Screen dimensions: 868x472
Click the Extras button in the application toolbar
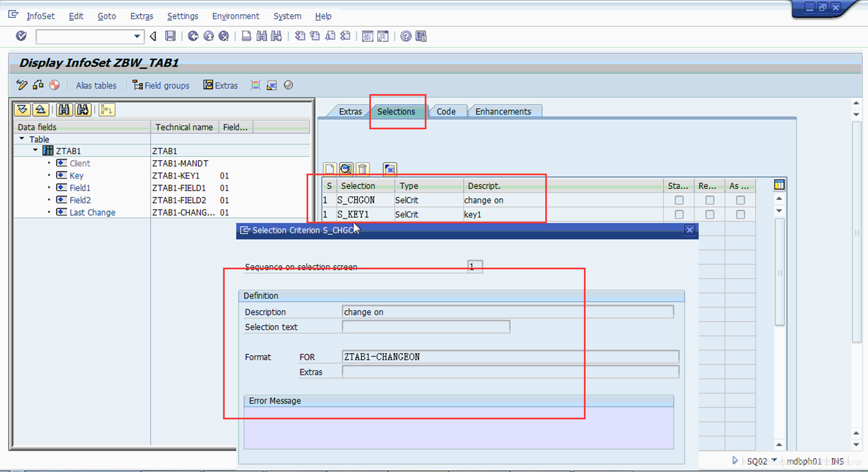220,86
